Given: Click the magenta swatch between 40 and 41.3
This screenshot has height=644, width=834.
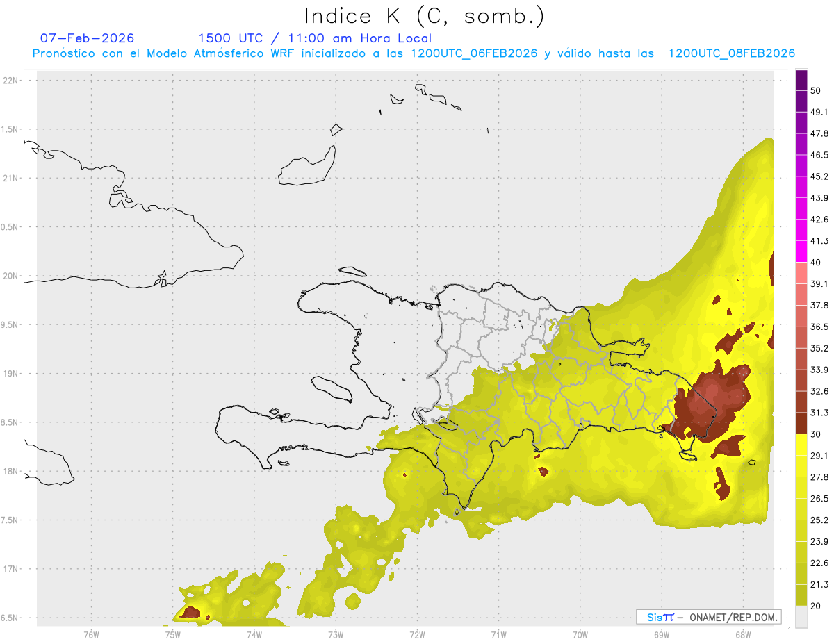Looking at the screenshot, I should (801, 252).
